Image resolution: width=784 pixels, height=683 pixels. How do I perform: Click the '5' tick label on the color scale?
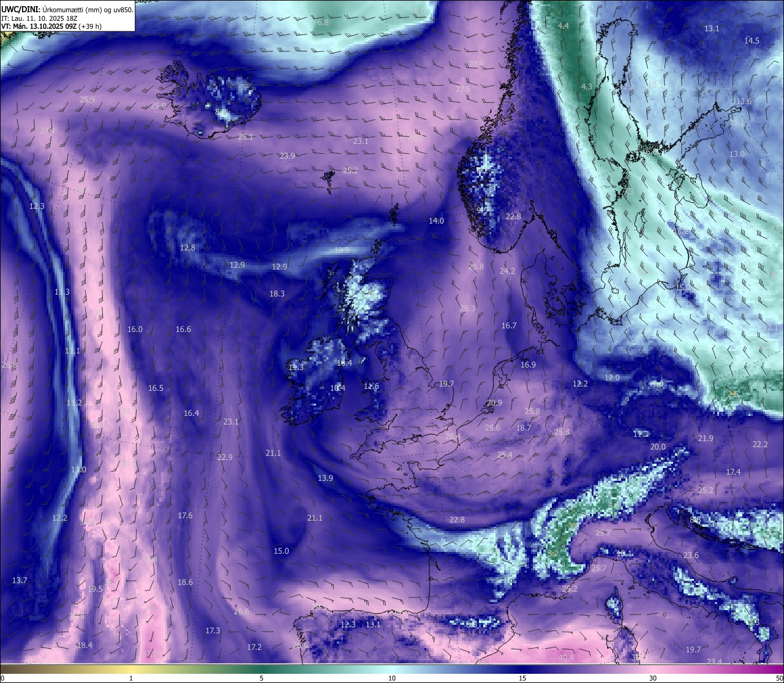click(x=262, y=678)
